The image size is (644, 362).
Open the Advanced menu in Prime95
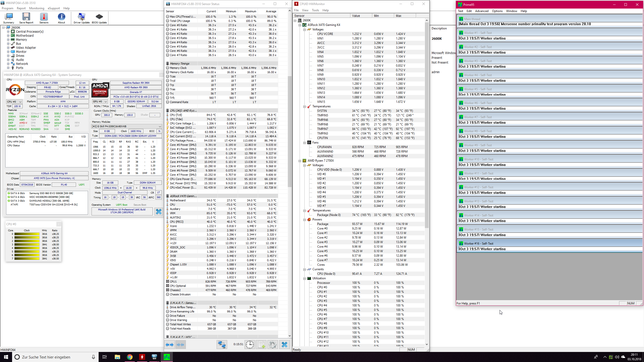coord(481,11)
